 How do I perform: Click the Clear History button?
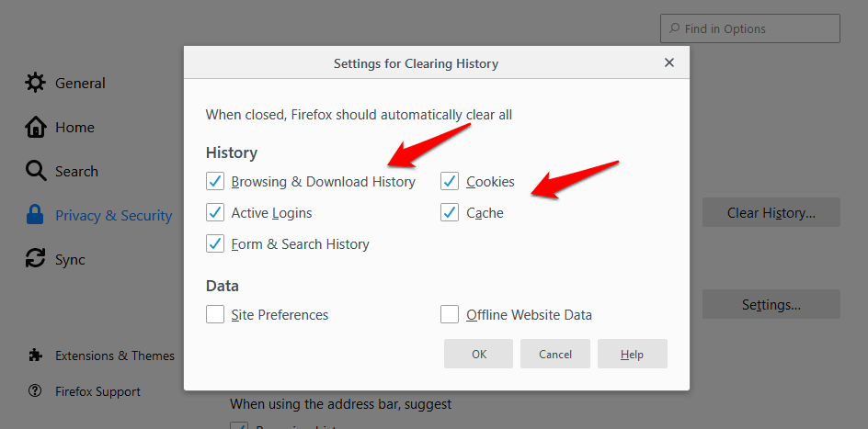[x=771, y=212]
